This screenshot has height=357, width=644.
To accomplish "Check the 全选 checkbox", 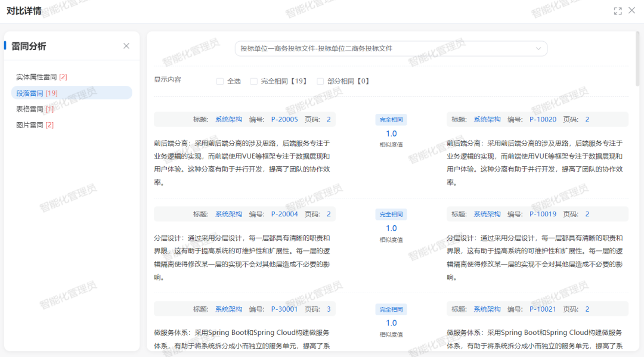I will (x=220, y=81).
